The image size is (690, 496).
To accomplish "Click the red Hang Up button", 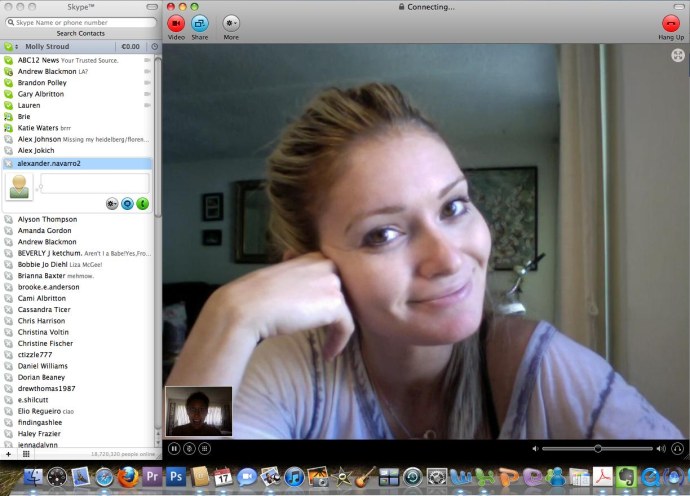I will click(671, 23).
